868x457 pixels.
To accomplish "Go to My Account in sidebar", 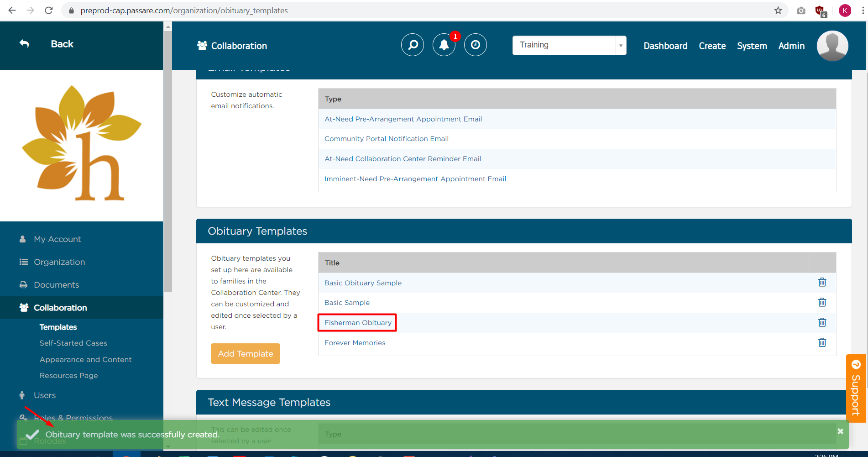I will 57,239.
